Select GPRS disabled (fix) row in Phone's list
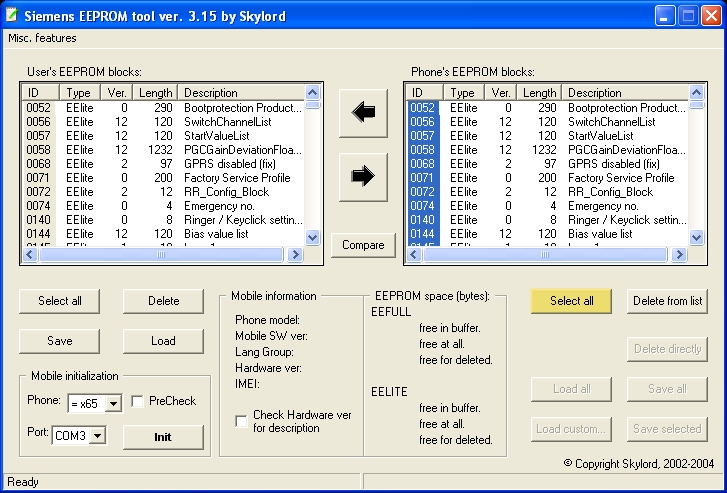This screenshot has width=727, height=493. click(548, 164)
